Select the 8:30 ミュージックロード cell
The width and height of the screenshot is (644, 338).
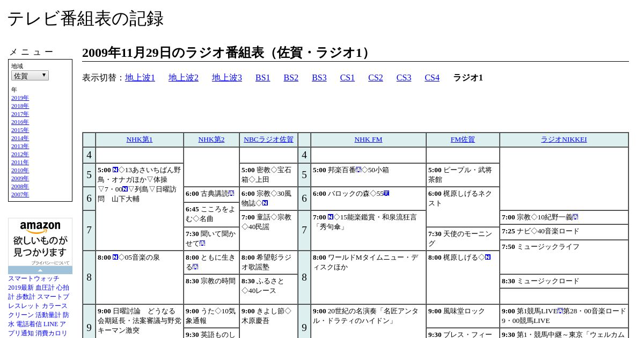563,281
